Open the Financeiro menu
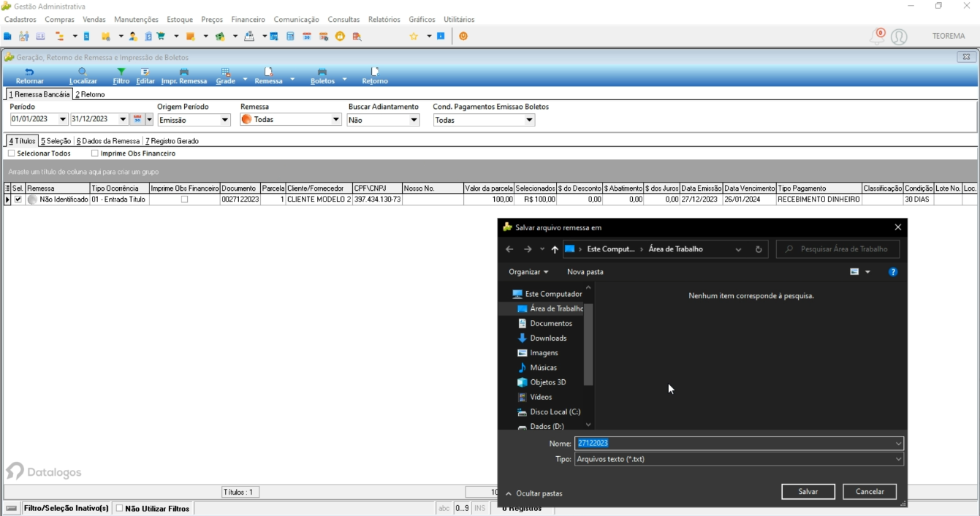Viewport: 980px width, 516px height. coord(248,20)
